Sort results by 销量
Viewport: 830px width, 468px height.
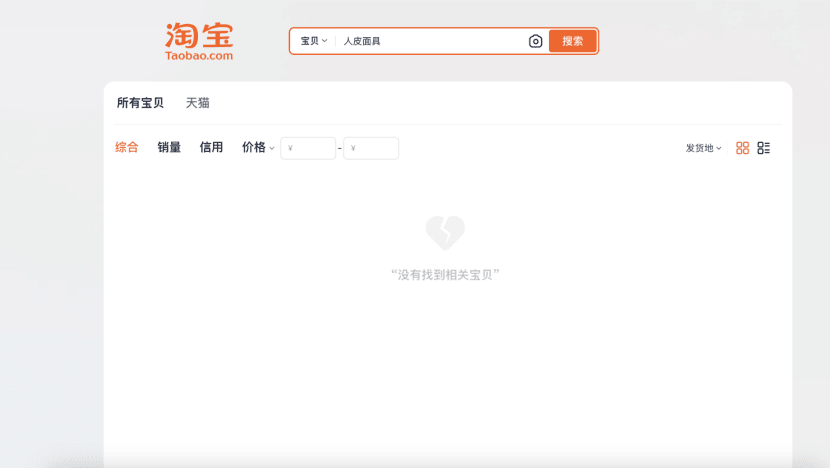click(169, 148)
